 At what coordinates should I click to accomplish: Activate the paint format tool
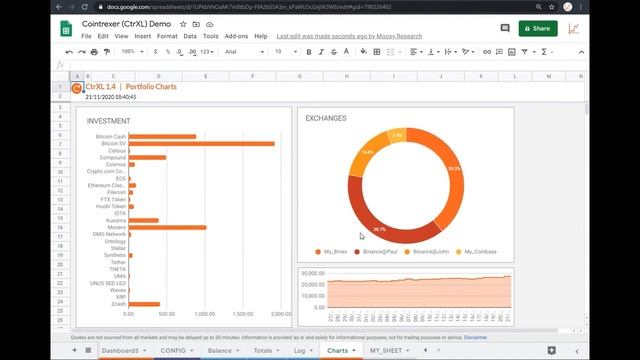pyautogui.click(x=107, y=52)
